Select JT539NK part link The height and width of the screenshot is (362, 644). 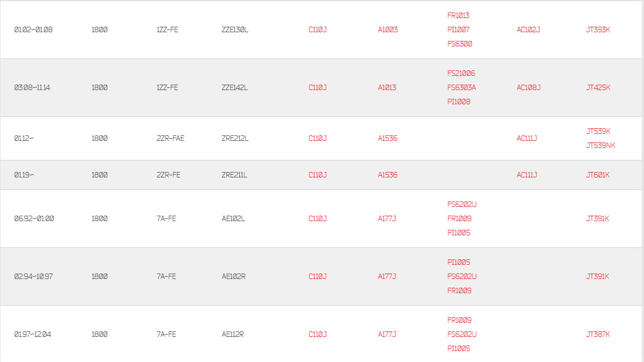click(x=600, y=145)
